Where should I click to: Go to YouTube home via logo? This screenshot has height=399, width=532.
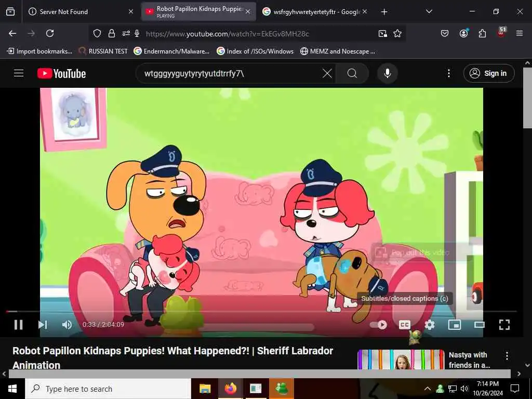click(61, 73)
